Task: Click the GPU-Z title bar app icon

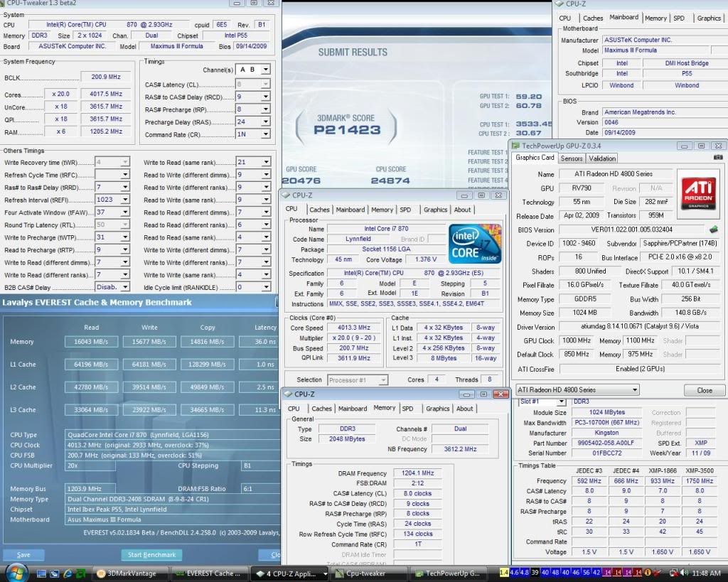Action: pyautogui.click(x=515, y=146)
